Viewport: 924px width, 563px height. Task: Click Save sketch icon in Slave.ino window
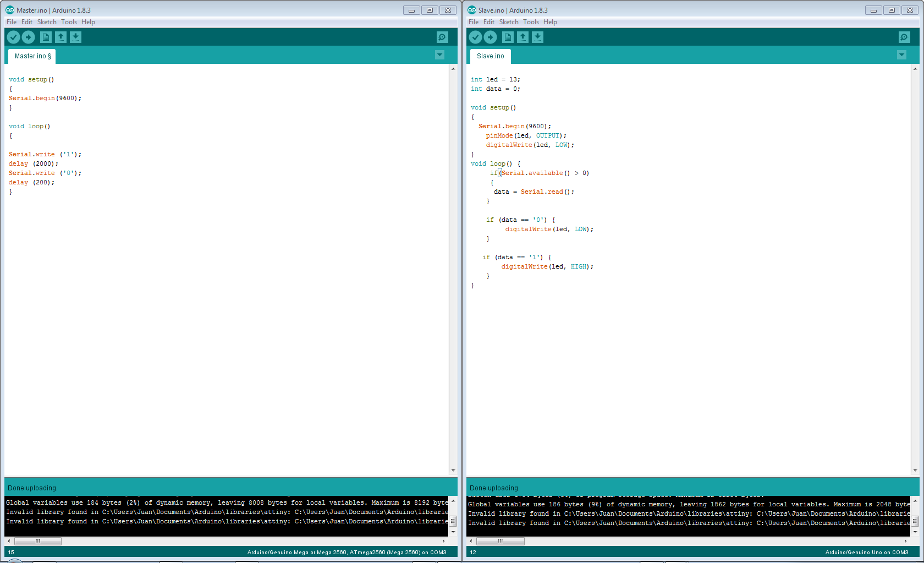538,37
